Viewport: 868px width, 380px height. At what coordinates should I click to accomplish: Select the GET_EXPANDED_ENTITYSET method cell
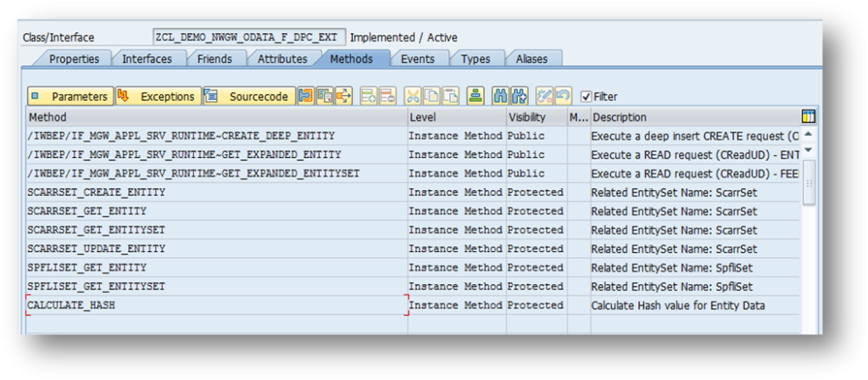(x=217, y=173)
